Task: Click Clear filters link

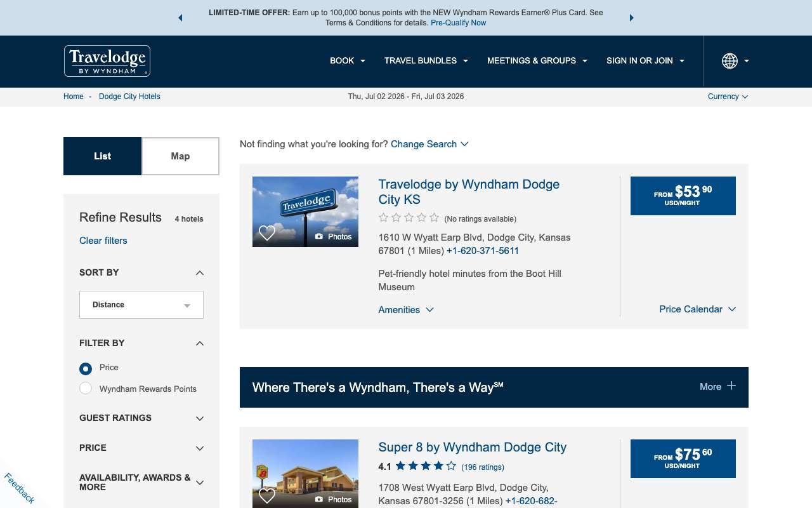Action: pyautogui.click(x=103, y=241)
